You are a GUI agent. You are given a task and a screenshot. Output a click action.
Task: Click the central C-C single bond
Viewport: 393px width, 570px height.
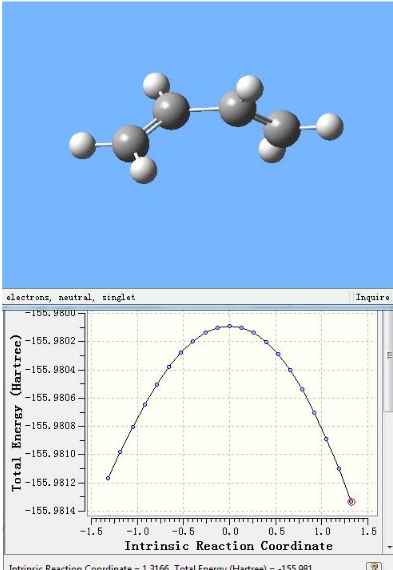pos(204,109)
